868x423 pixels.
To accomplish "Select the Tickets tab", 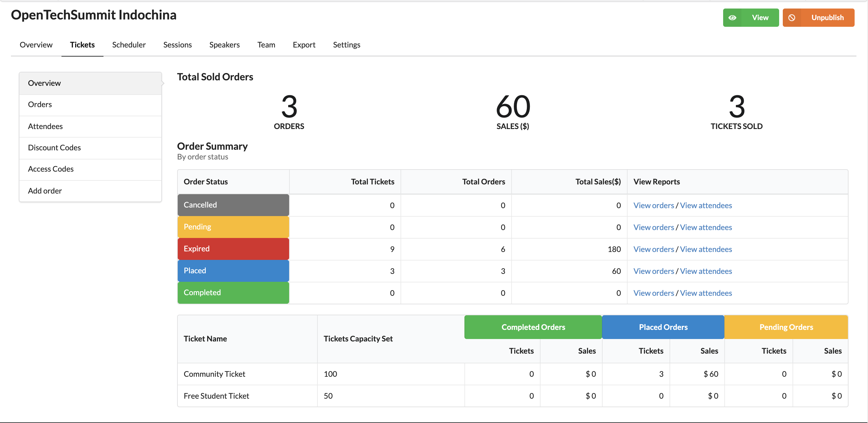I will pos(82,44).
